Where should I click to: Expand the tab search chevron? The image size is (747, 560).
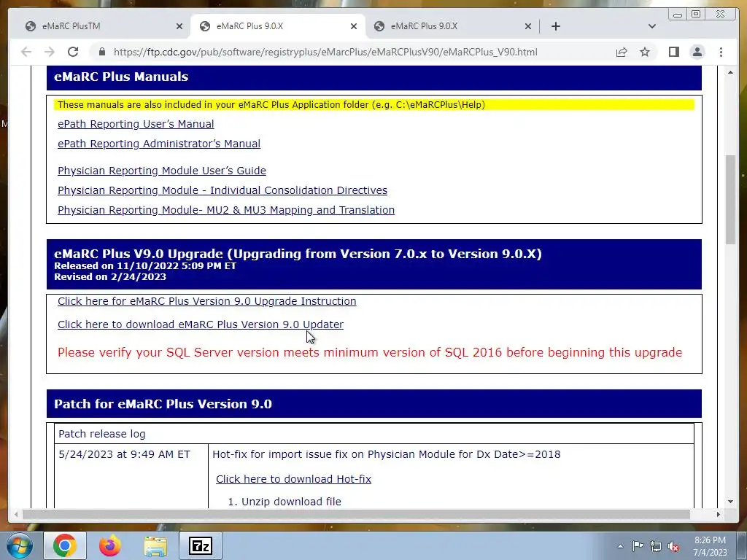652,26
